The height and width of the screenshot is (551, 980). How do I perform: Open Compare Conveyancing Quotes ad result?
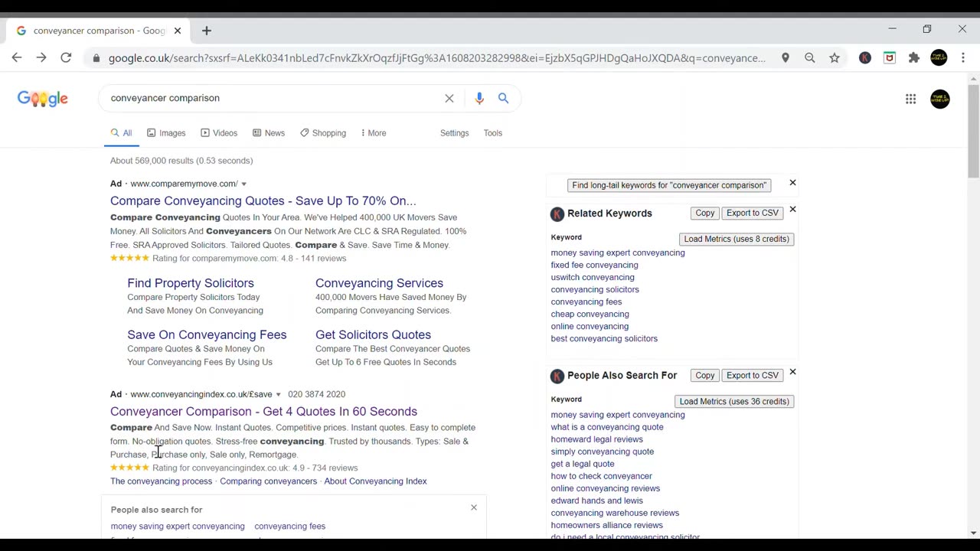click(x=263, y=201)
